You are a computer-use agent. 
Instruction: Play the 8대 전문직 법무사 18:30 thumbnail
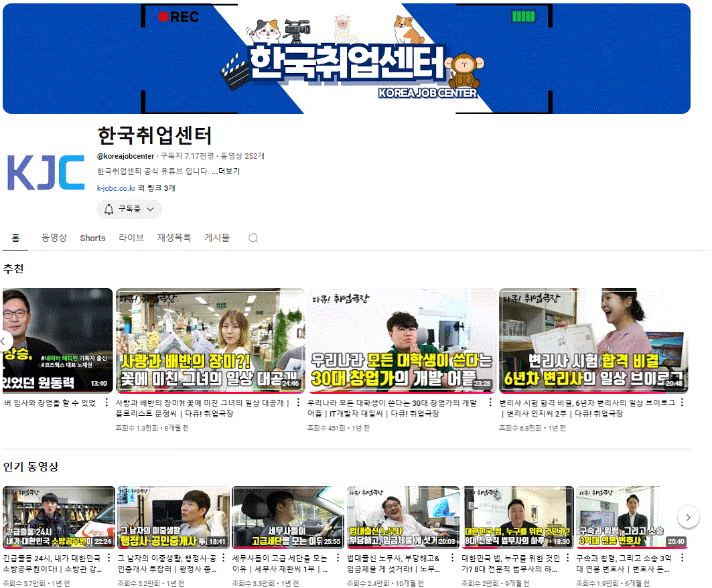[x=518, y=517]
